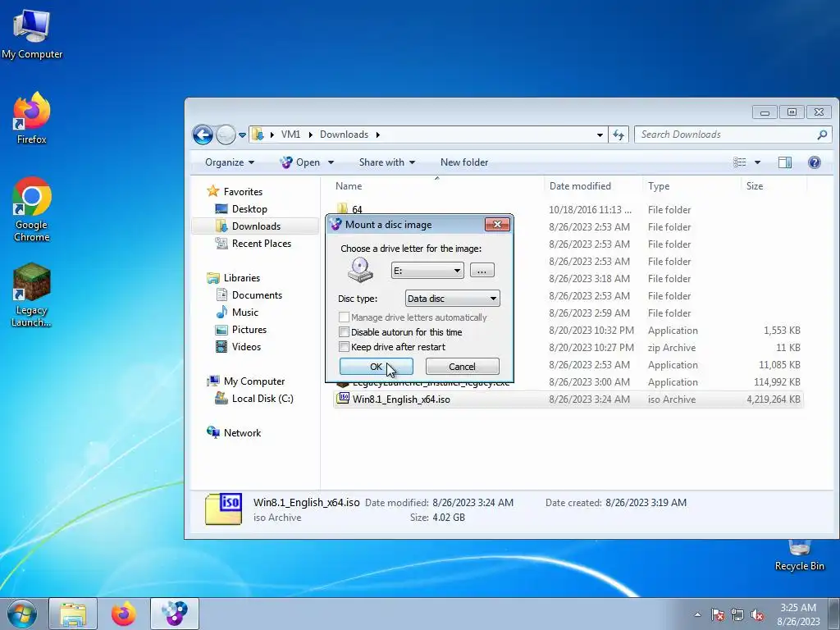The height and width of the screenshot is (630, 840).
Task: Open Music library
Action: tap(244, 312)
